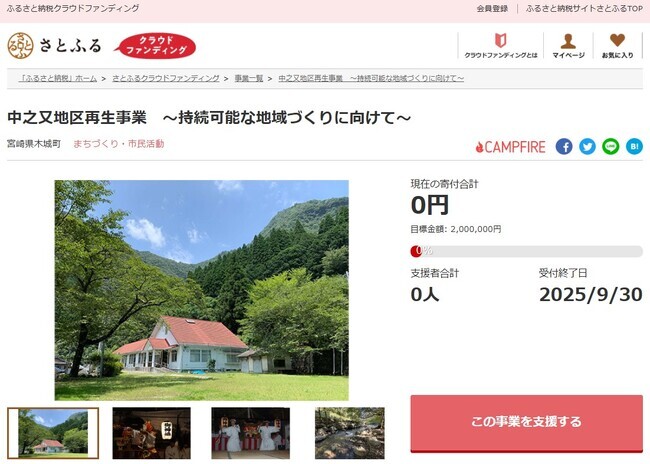Share on Facebook icon

[564, 146]
